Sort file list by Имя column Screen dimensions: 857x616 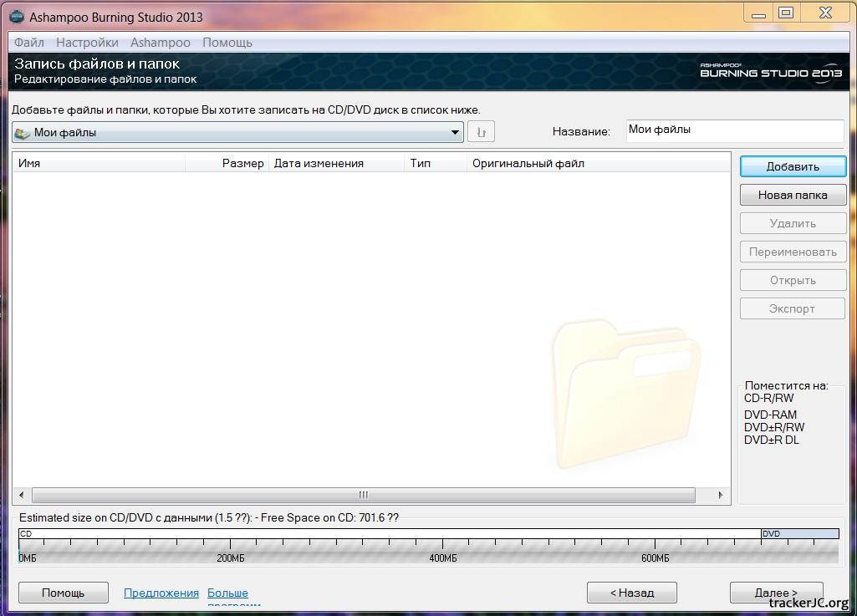pyautogui.click(x=99, y=164)
